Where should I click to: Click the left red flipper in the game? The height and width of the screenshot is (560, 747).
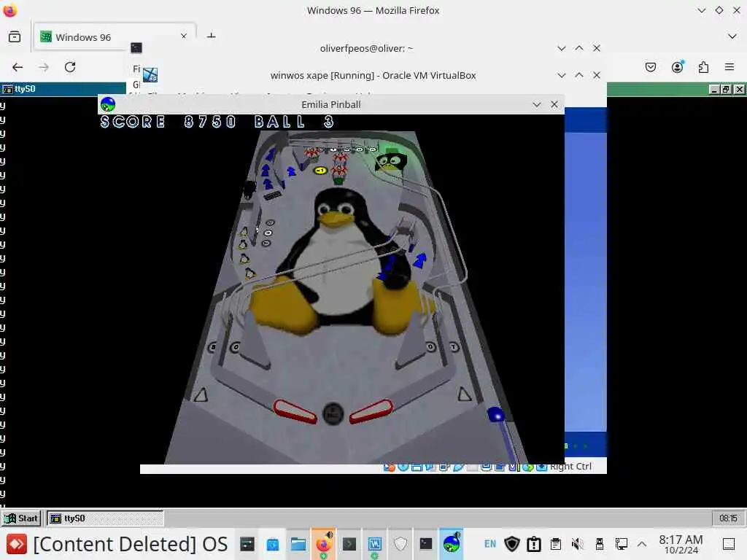pos(295,411)
